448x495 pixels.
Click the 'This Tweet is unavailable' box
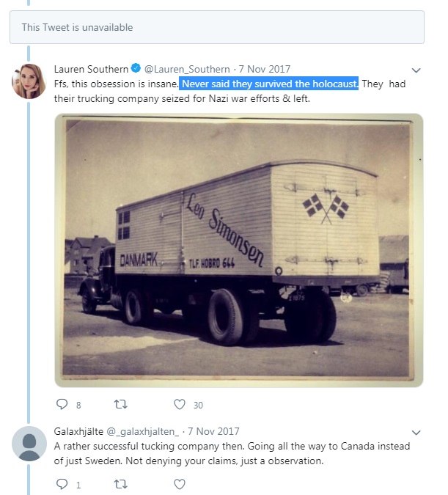[x=216, y=27]
